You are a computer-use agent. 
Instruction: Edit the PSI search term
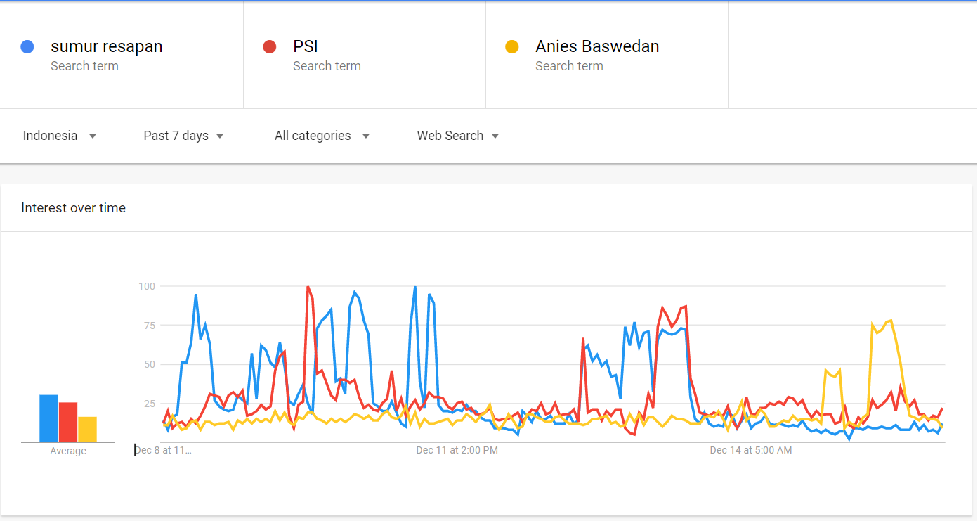coord(306,47)
